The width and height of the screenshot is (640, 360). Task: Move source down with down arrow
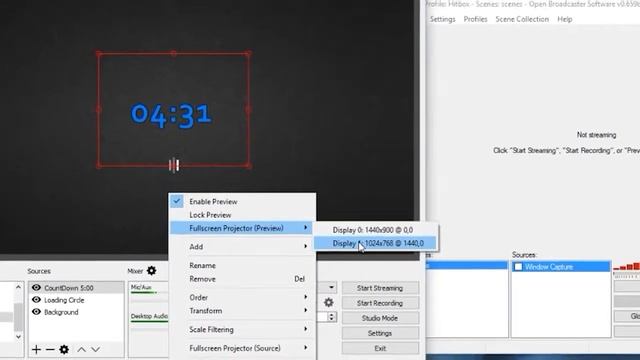(x=96, y=349)
